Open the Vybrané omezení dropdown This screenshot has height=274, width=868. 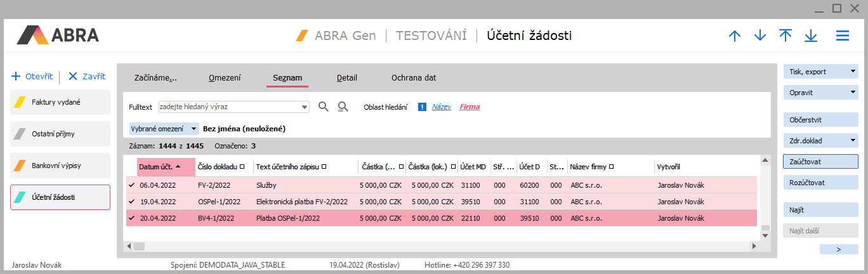coord(194,128)
